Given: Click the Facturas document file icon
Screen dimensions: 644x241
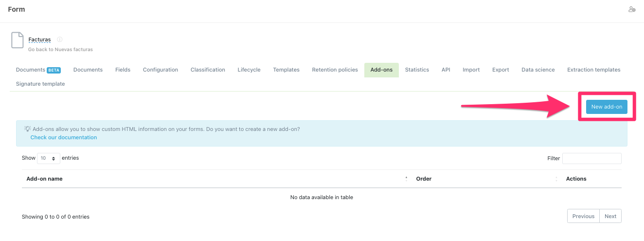Looking at the screenshot, I should tap(18, 40).
